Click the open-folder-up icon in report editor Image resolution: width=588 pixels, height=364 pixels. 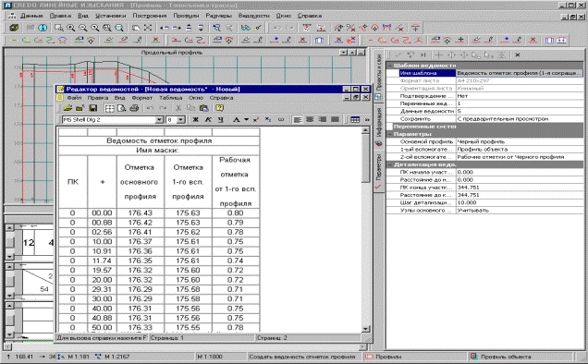[80, 108]
